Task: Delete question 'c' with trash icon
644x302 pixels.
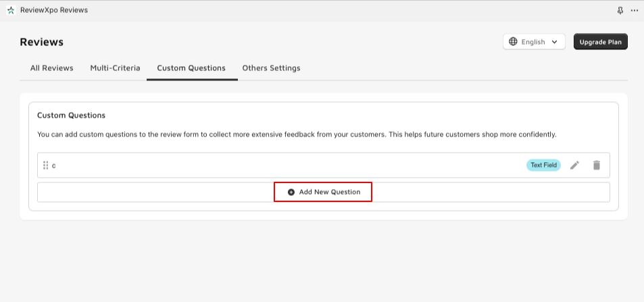Action: [597, 165]
